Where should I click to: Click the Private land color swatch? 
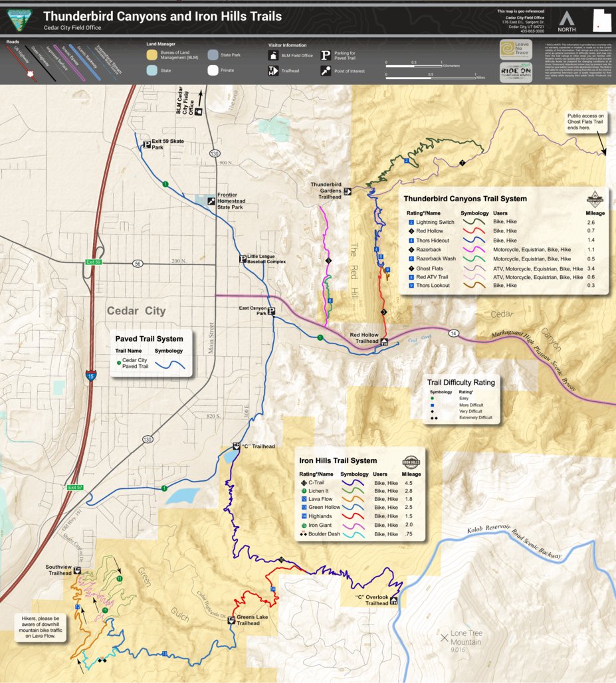coord(213,70)
